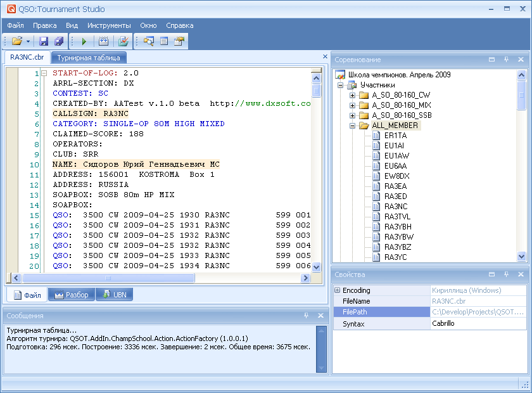Toggle auto-hide pin on Сообщения panel
The height and width of the screenshot is (393, 532).
(x=306, y=315)
